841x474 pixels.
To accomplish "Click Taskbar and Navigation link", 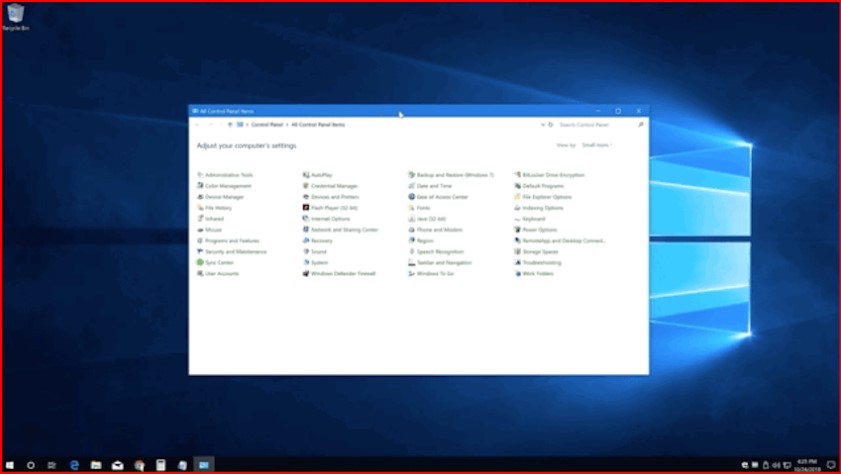I will point(444,263).
